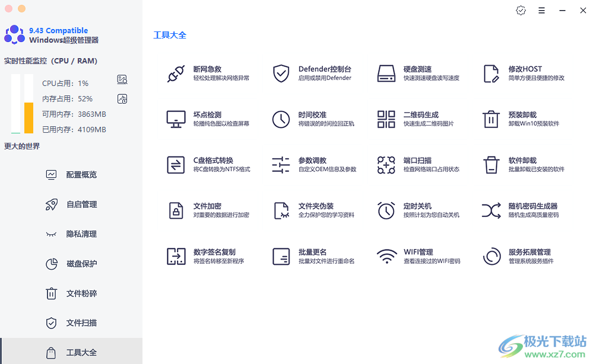This screenshot has width=593, height=364.
Task: Click the 更大的世界 section label
Action: pos(22,146)
